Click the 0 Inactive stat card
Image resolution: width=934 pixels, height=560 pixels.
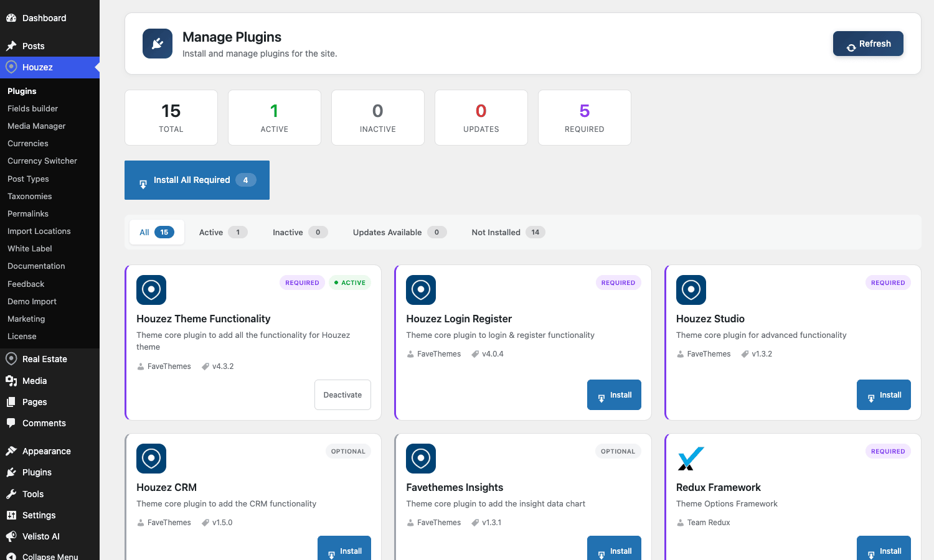tap(378, 118)
